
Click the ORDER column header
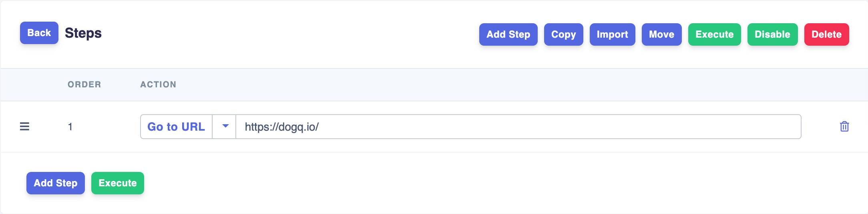[84, 85]
